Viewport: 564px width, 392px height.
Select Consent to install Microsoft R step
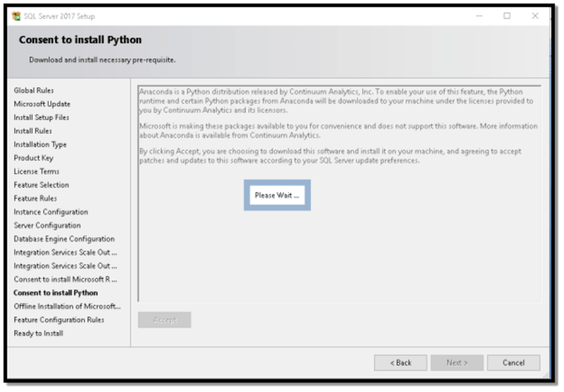pos(66,279)
